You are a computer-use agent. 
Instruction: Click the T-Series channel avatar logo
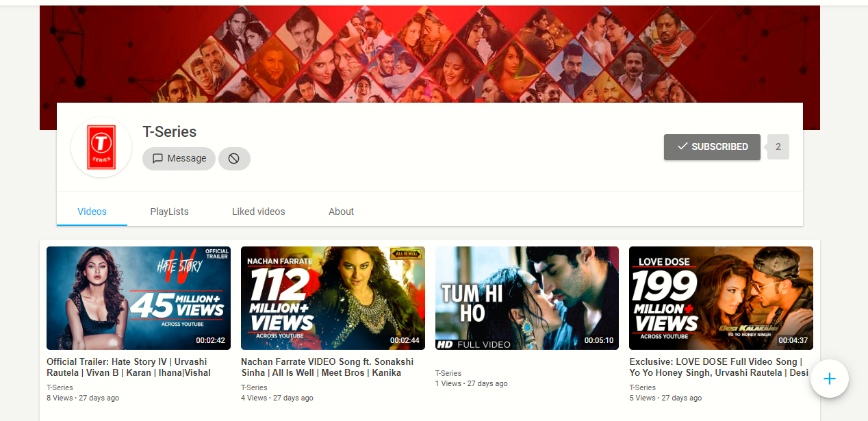[x=101, y=147]
